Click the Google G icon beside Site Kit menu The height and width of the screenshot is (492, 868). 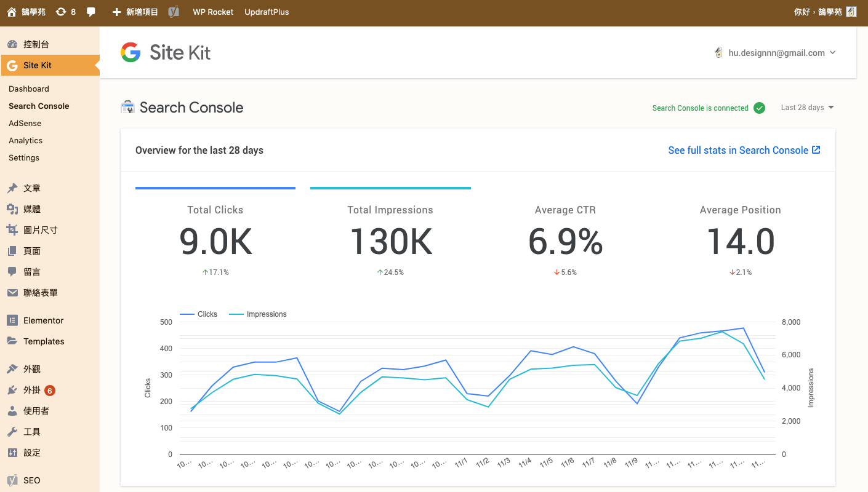click(12, 65)
